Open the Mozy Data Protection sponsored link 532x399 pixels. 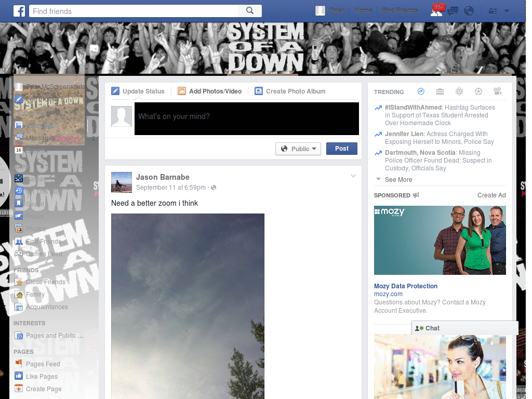[x=406, y=286]
